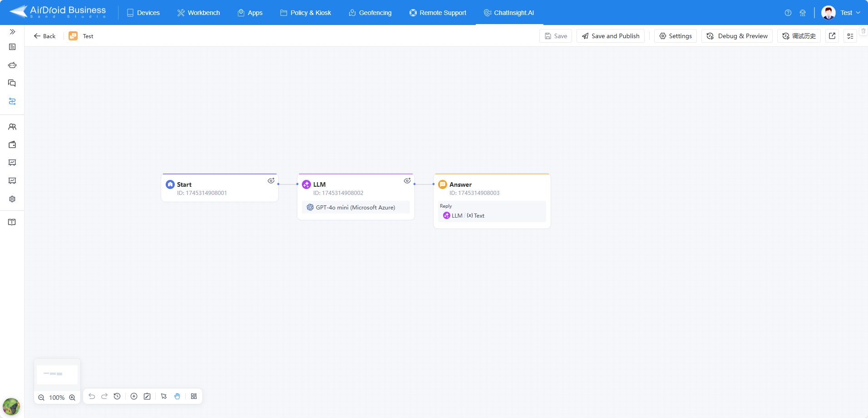The image size is (868, 418).
Task: Open the gear settings icon in the left sidebar
Action: [12, 199]
